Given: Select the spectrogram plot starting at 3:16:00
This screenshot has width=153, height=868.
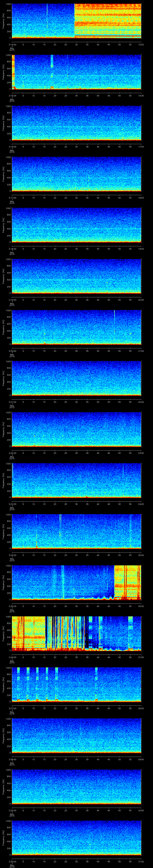Looking at the screenshot, I should (x=76, y=123).
